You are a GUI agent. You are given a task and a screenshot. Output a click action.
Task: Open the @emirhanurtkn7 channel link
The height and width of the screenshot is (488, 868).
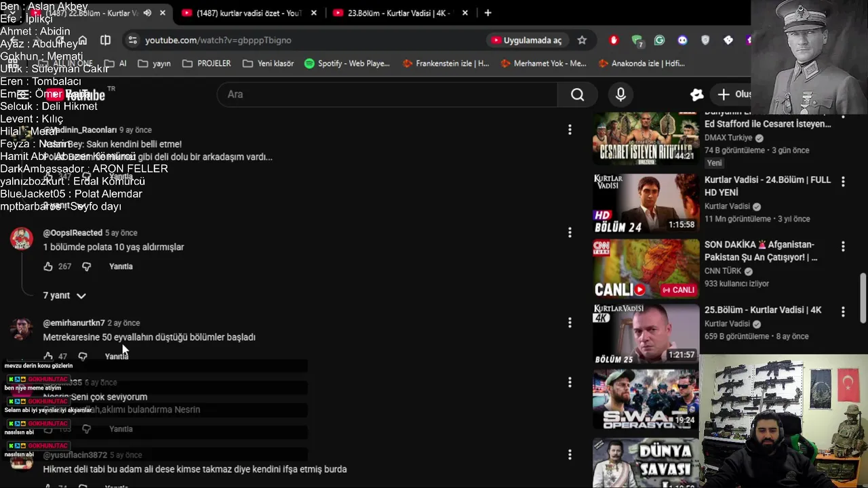point(74,323)
